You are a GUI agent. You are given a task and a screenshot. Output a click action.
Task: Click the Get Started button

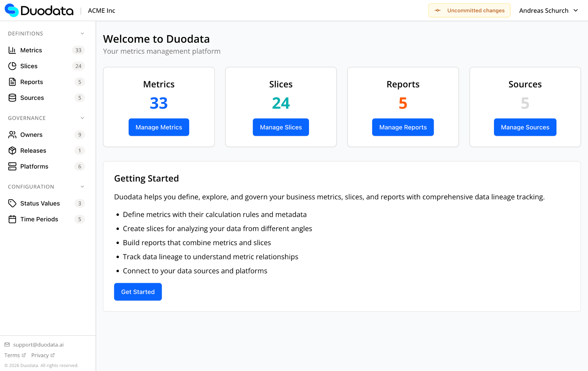138,291
